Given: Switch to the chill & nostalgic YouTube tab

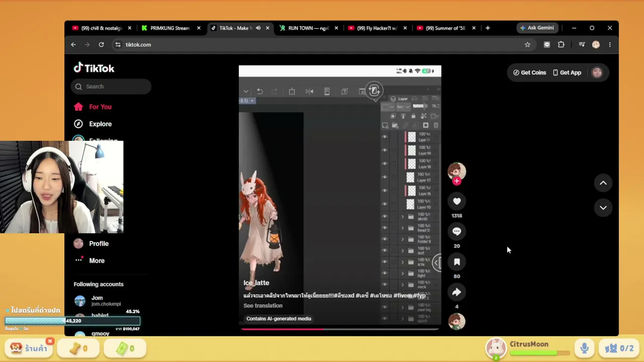Looking at the screenshot, I should click(103, 28).
